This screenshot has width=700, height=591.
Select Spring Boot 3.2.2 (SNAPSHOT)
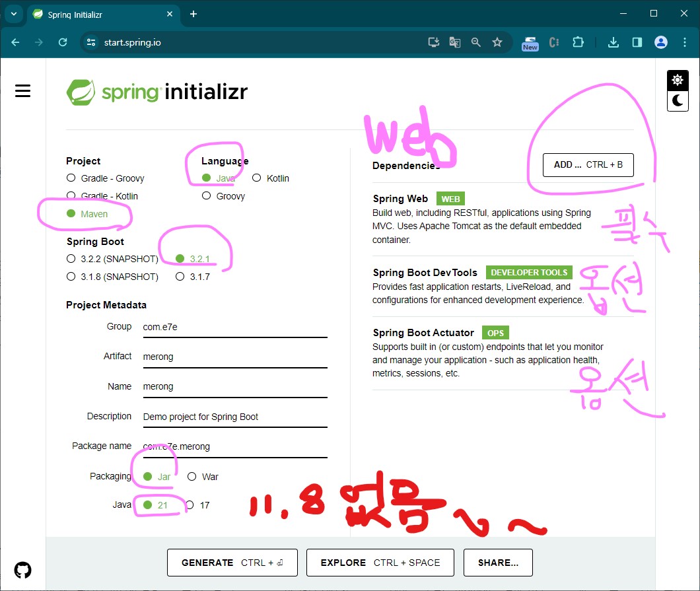coord(112,259)
